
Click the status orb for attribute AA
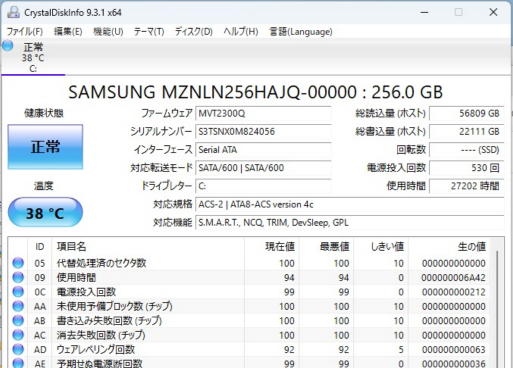click(18, 306)
